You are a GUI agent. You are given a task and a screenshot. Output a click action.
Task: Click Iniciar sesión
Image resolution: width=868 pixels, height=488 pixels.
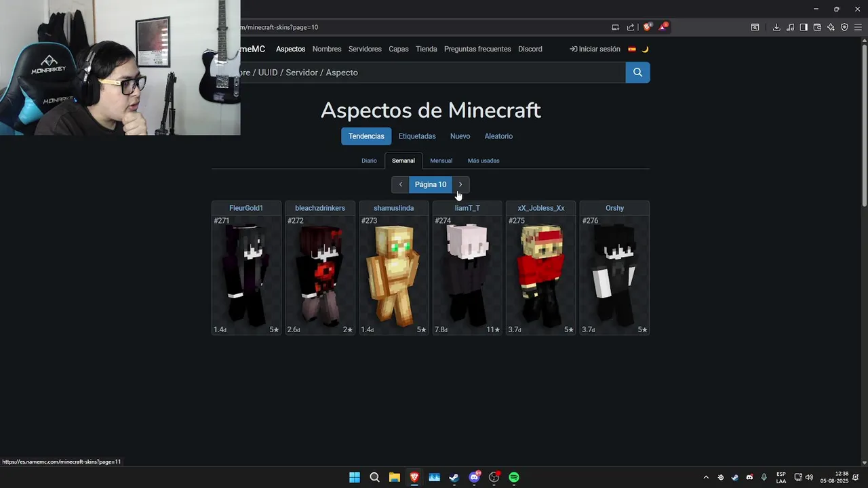[x=595, y=49]
